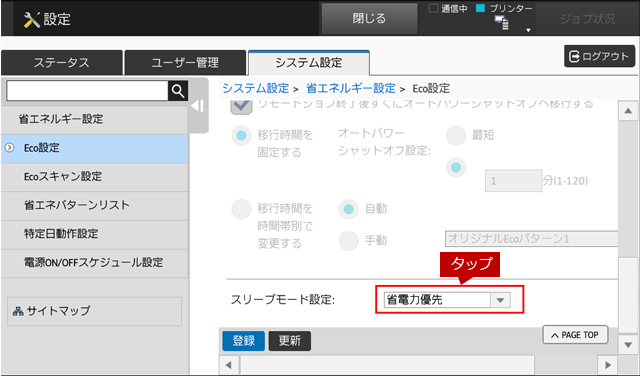This screenshot has width=640, height=376.
Task: Click the printer status icon
Action: point(502,22)
